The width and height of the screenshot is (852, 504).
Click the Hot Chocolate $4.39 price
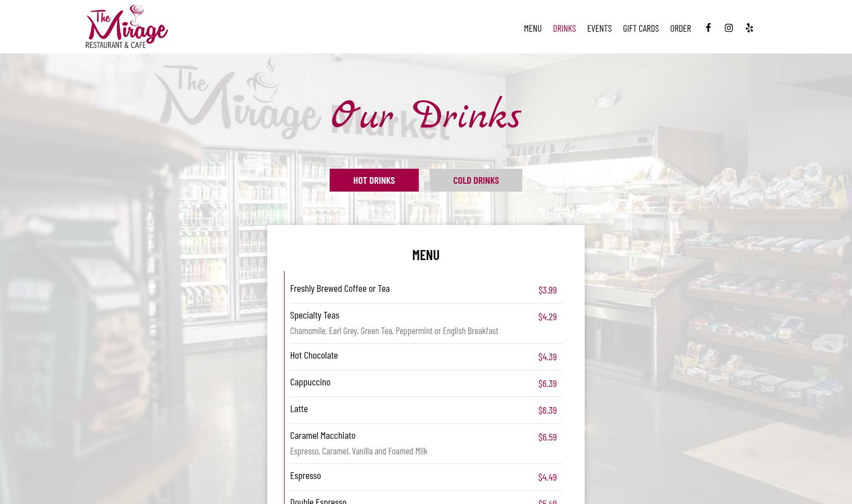tap(547, 356)
